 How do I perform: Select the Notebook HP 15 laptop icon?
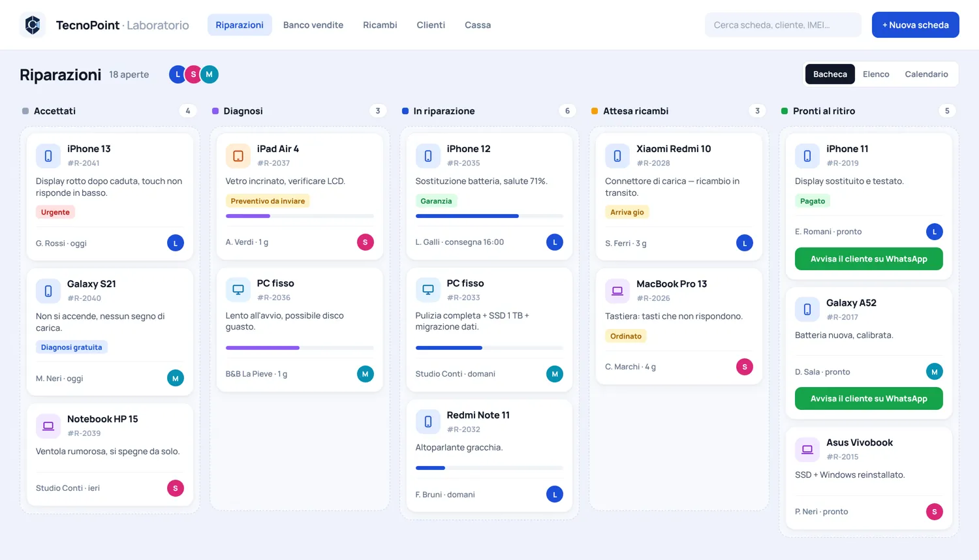[48, 426]
